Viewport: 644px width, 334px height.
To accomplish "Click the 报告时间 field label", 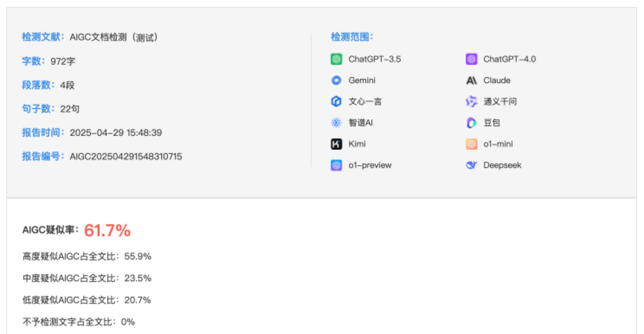I will click(43, 132).
